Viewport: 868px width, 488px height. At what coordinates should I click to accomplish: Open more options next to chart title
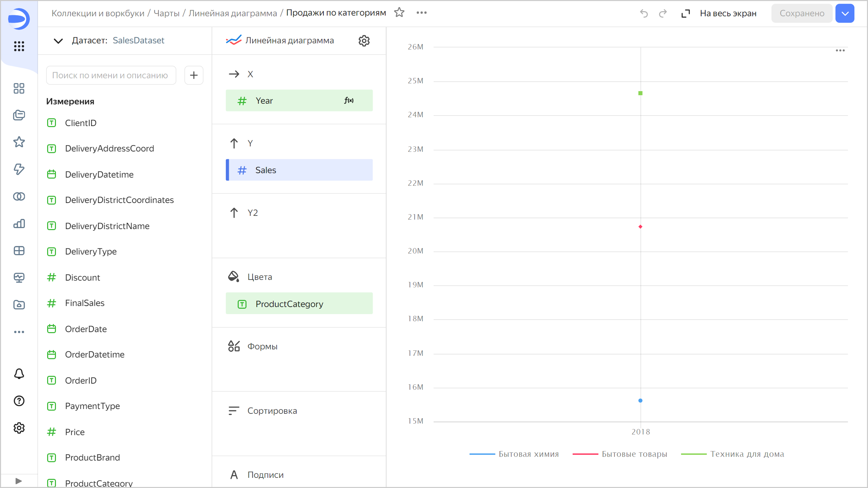point(421,13)
